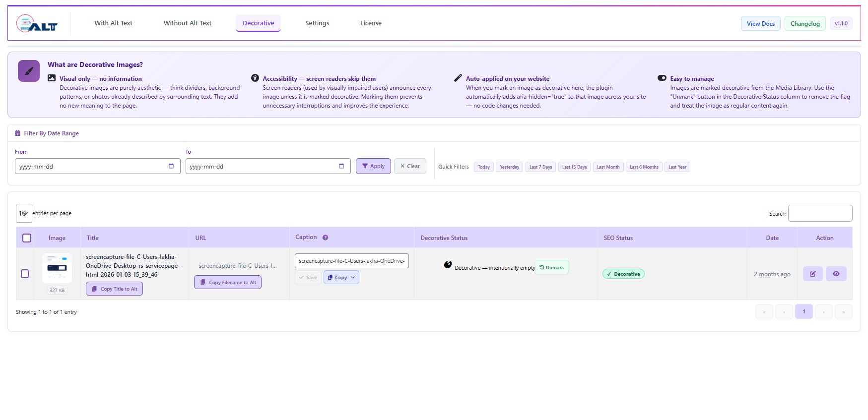Image resolution: width=868 pixels, height=420 pixels.
Task: Click the edit pencil action icon
Action: [813, 274]
